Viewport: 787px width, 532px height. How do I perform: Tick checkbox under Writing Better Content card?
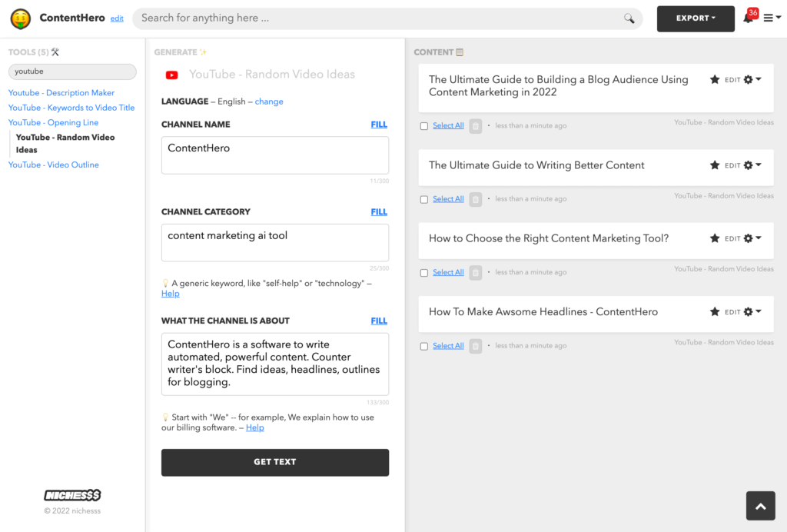(x=424, y=199)
